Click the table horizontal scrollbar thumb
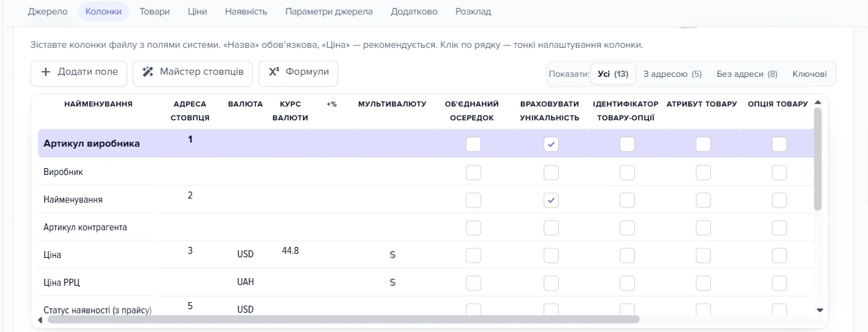868x332 pixels. pos(343,320)
